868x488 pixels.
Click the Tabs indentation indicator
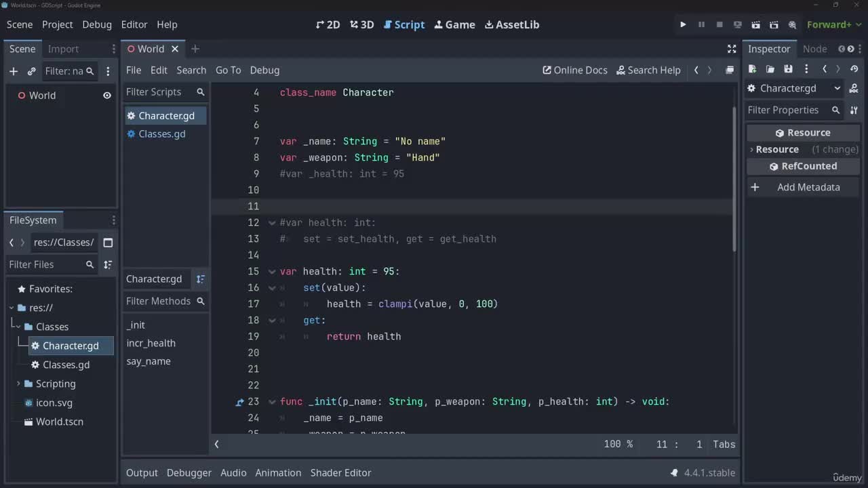(x=724, y=445)
